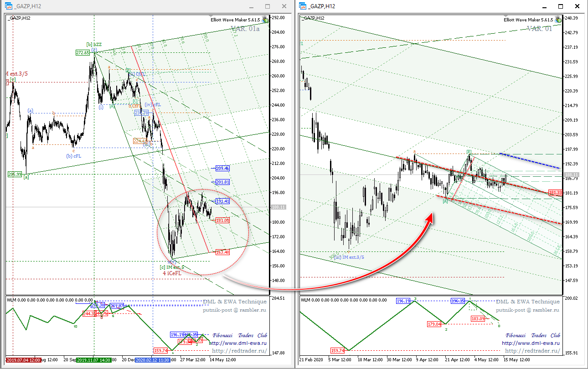Select the 159.74 label in right WLM panel
The width and height of the screenshot is (588, 369).
coord(338,351)
